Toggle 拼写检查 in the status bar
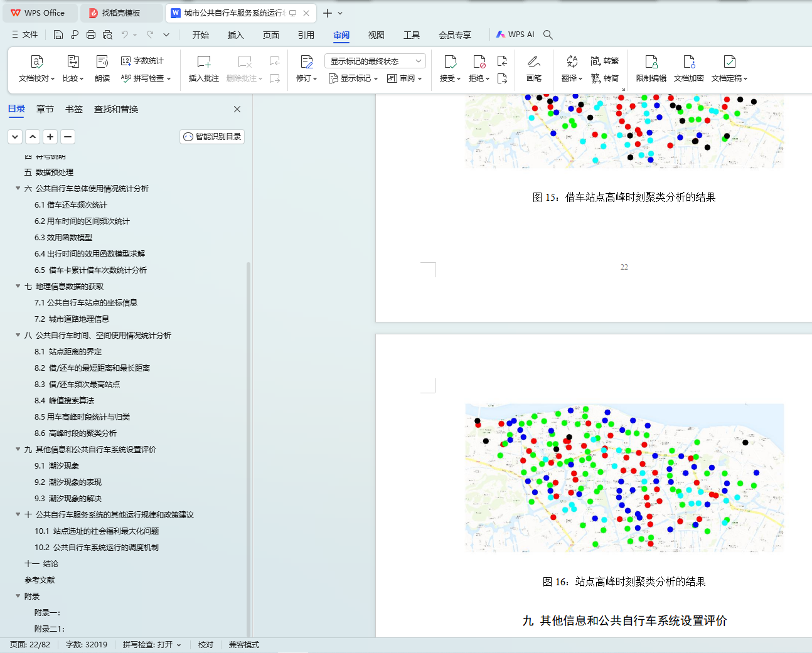This screenshot has width=812, height=653. click(x=152, y=645)
